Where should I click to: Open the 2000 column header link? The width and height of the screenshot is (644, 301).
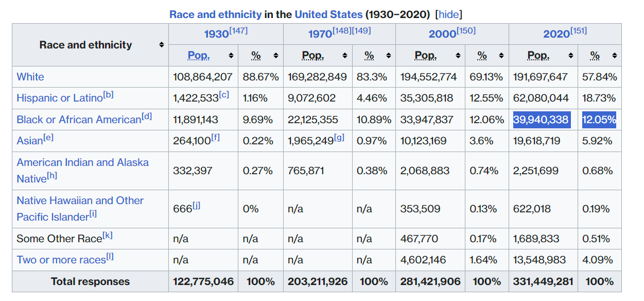(442, 34)
